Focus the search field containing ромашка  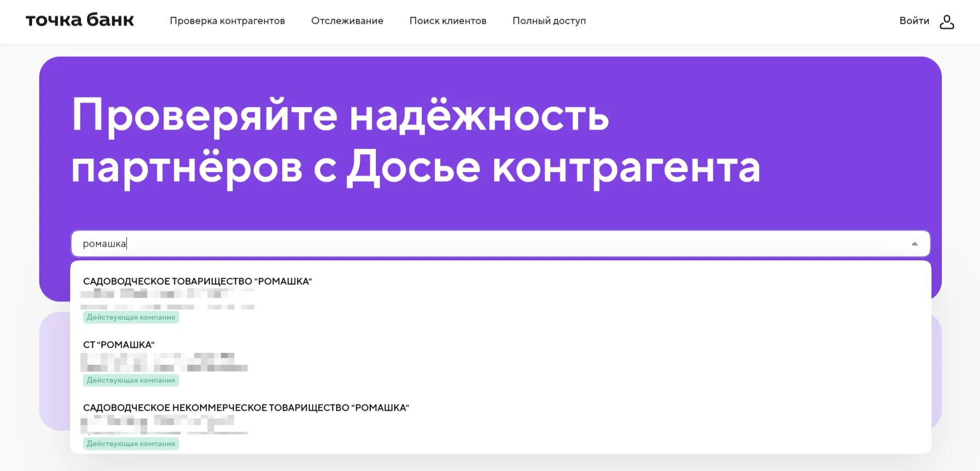(464, 243)
